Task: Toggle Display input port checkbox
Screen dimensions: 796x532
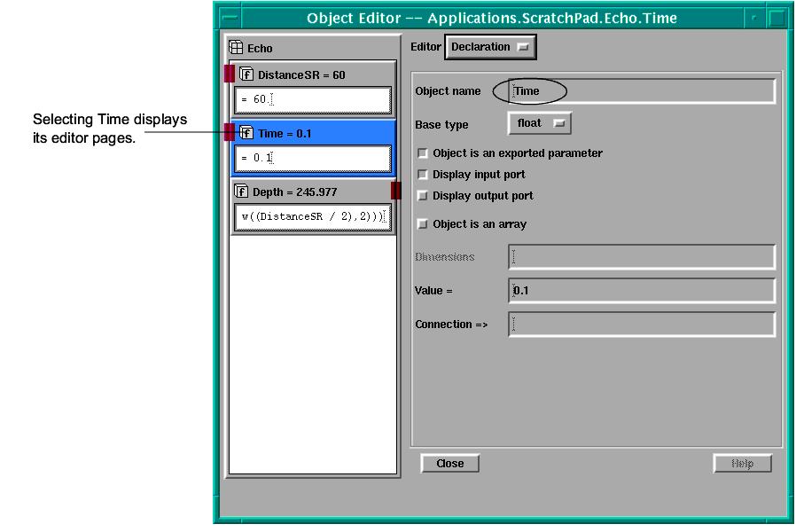Action: click(x=423, y=175)
